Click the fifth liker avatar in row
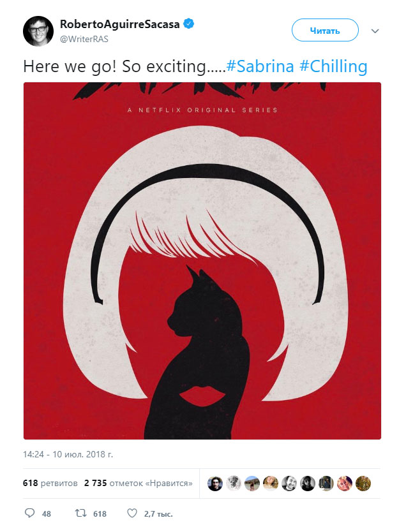 (x=289, y=484)
